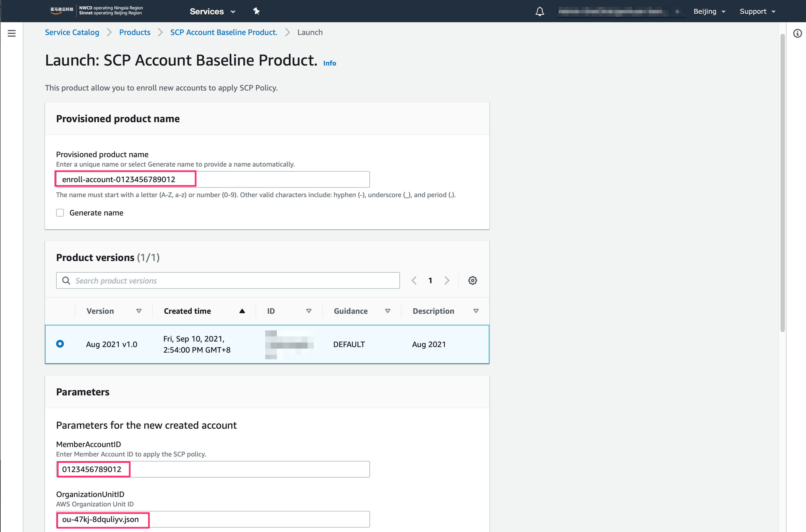Navigate to Service Catalog breadcrumb

(72, 32)
